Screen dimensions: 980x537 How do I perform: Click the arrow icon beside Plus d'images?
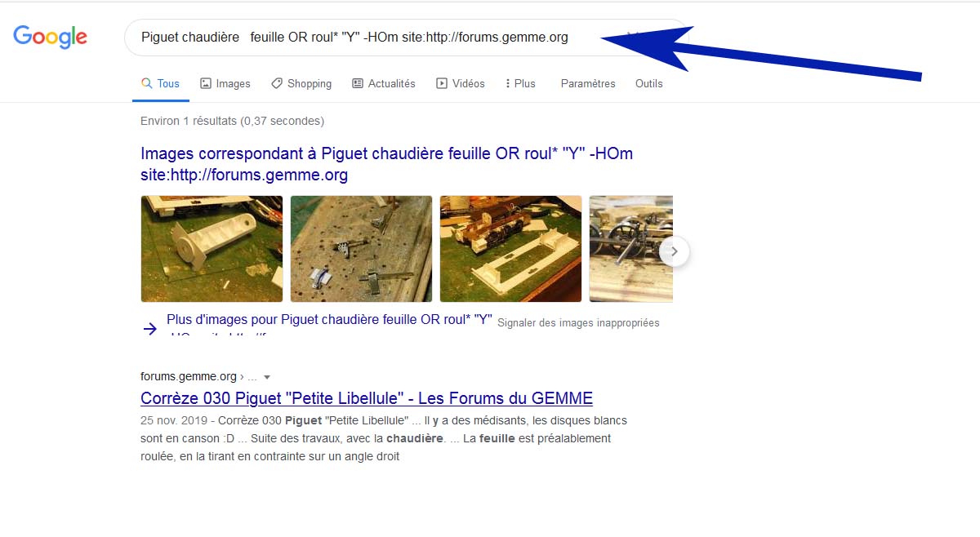(x=150, y=328)
